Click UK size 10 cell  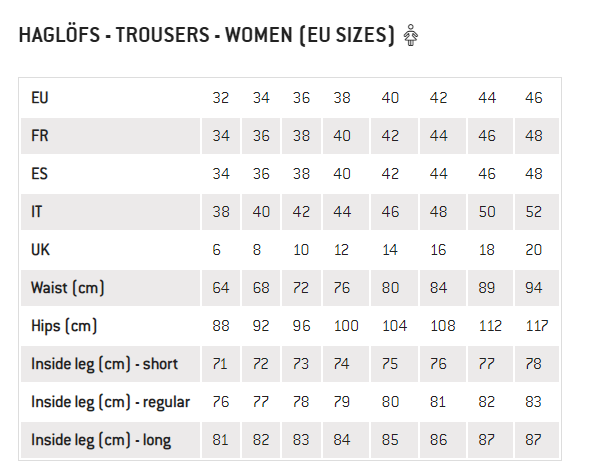pyautogui.click(x=301, y=250)
